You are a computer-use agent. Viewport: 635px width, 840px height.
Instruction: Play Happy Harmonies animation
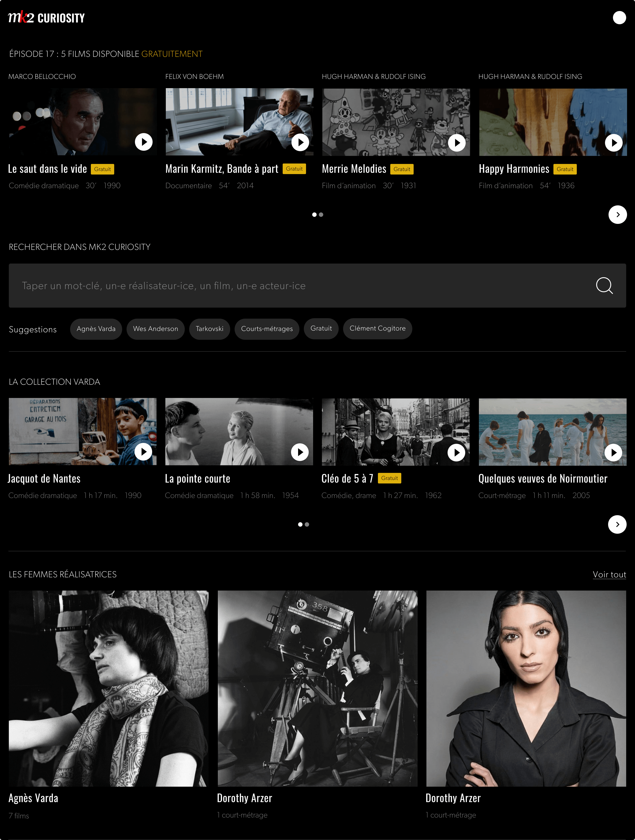[613, 143]
